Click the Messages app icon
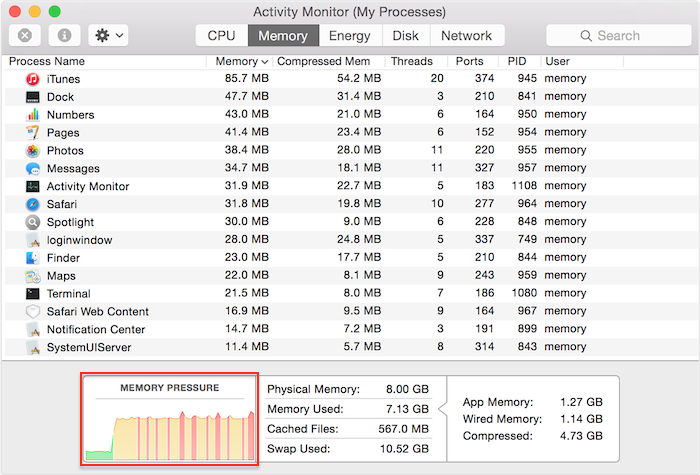This screenshot has height=475, width=700. 33,168
